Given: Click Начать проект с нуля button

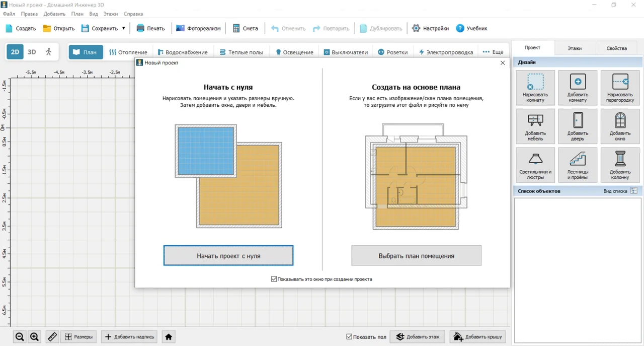Looking at the screenshot, I should pos(228,256).
